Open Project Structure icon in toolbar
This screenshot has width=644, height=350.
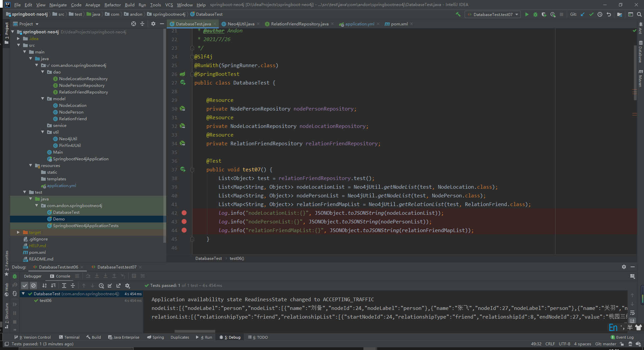[620, 14]
